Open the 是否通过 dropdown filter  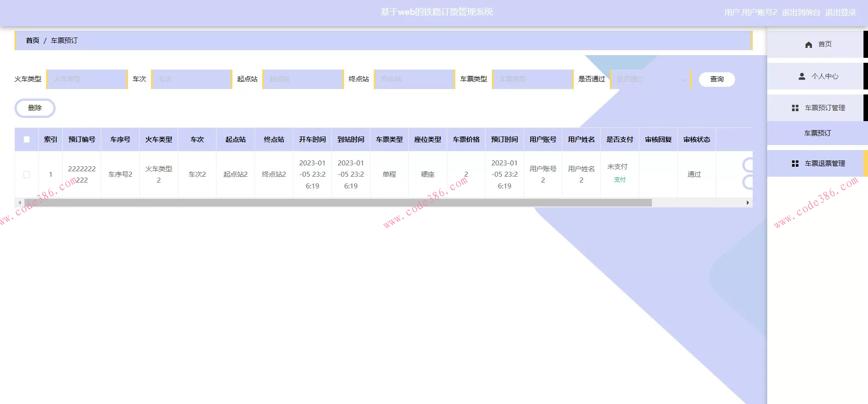[650, 79]
